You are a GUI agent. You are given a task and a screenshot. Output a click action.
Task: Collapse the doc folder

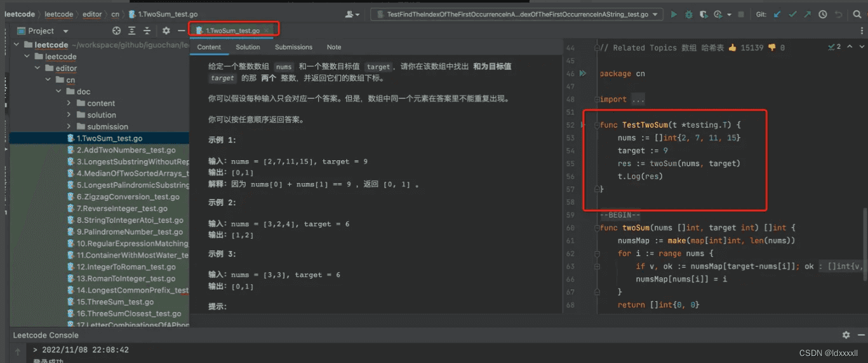click(58, 92)
